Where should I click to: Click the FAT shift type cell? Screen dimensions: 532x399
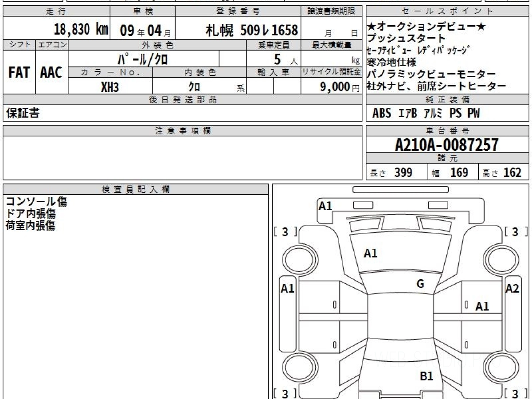click(19, 72)
